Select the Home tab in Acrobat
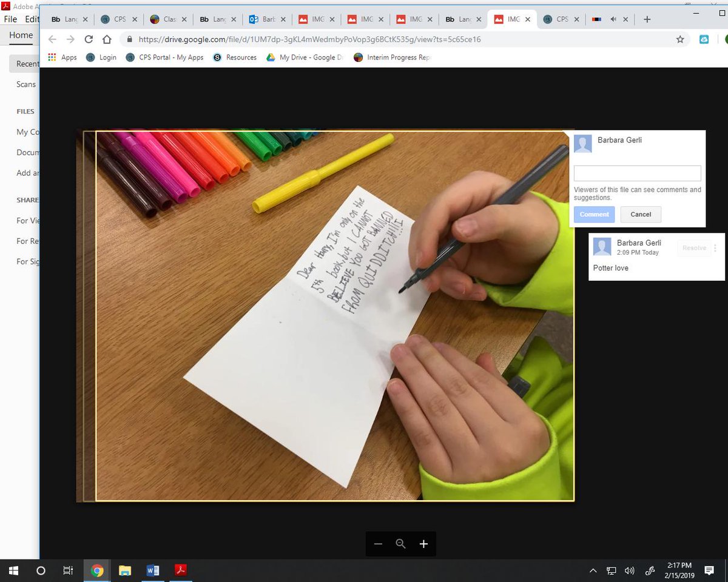 tap(21, 35)
